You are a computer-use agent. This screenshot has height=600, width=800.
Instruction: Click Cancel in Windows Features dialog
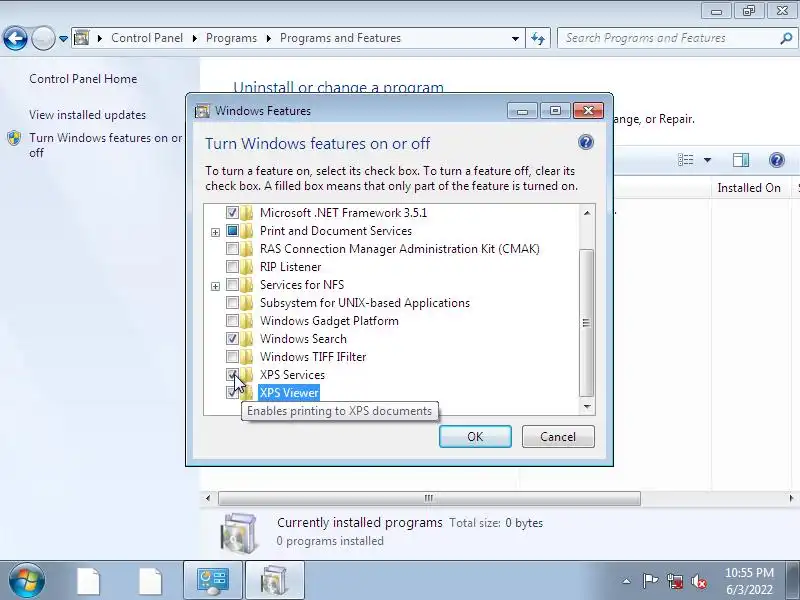click(558, 437)
